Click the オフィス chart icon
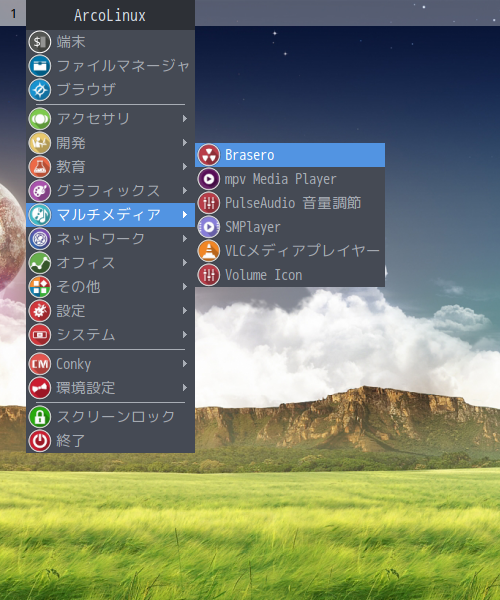This screenshot has height=600, width=500. click(40, 263)
